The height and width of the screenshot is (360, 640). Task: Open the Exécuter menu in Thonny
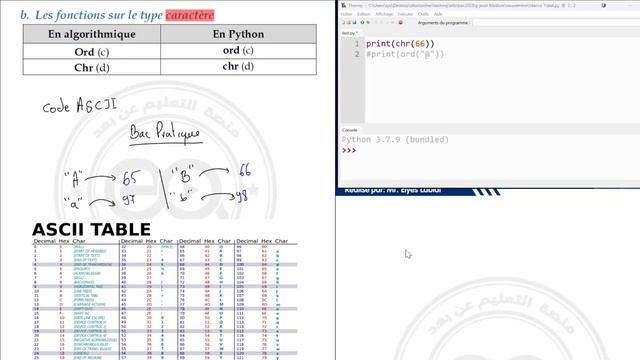click(x=405, y=14)
